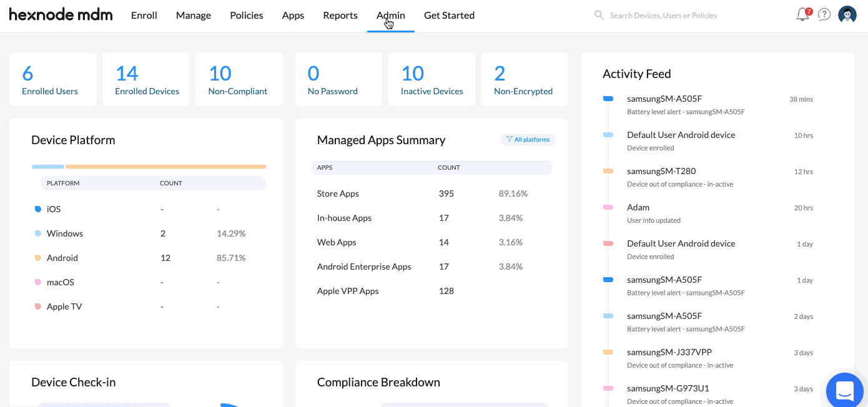Click the 89.16% Store Apps percentage
Viewport: 868px width, 407px height.
(x=513, y=194)
